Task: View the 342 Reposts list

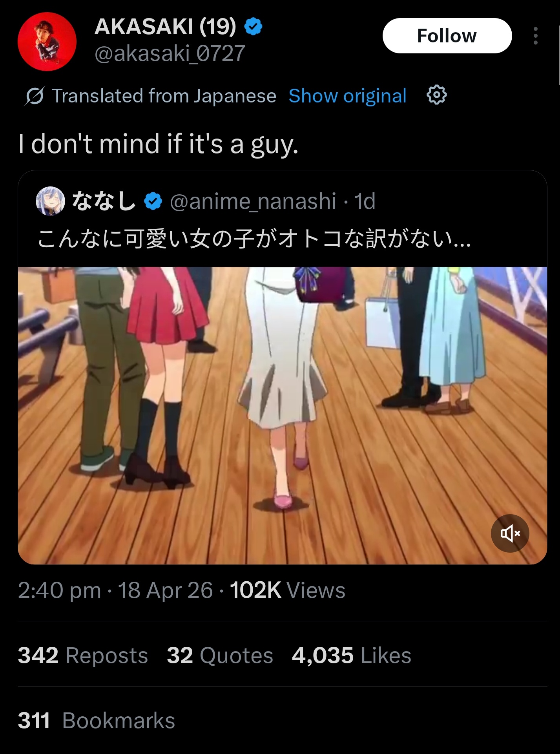Action: 83,655
